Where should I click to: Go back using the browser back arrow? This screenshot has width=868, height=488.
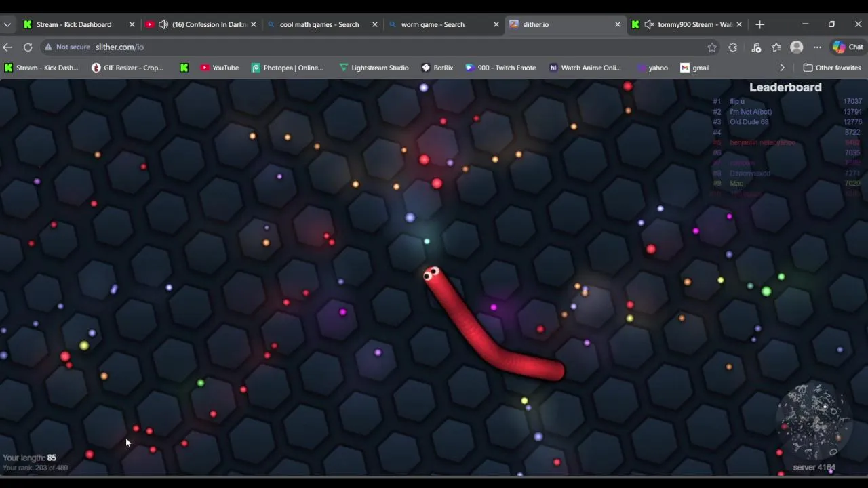(7, 47)
